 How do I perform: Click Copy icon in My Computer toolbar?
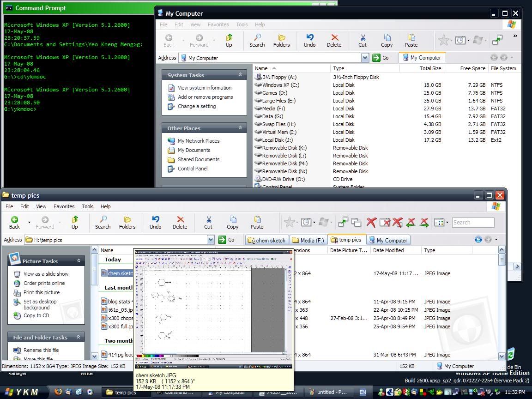387,37
